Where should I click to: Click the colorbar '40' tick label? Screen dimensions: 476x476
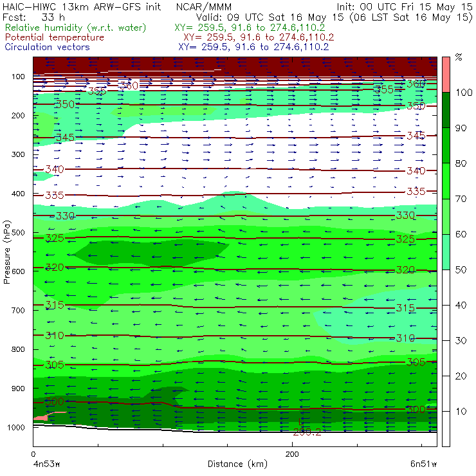461,306
